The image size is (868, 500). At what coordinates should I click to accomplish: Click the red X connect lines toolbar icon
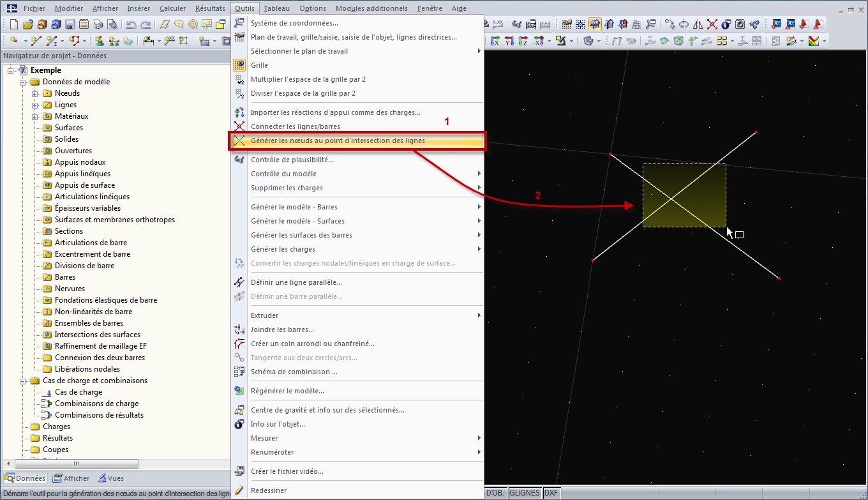[x=712, y=24]
